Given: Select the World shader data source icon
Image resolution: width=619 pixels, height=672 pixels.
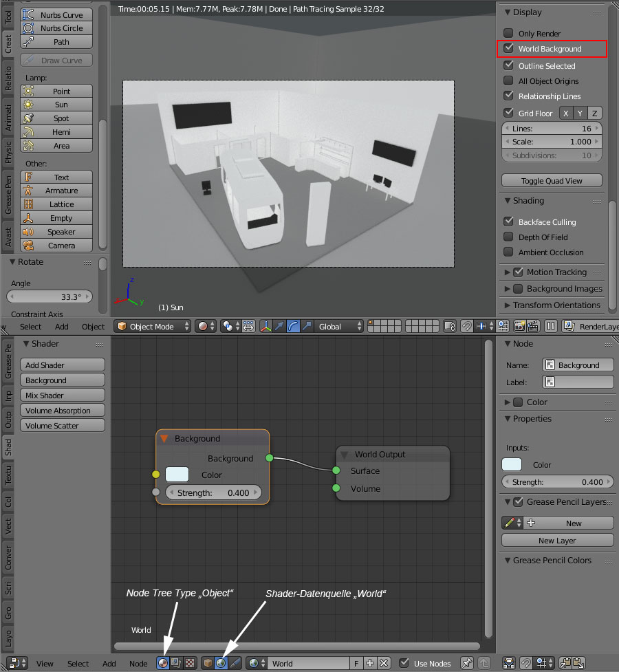Looking at the screenshot, I should (x=221, y=664).
